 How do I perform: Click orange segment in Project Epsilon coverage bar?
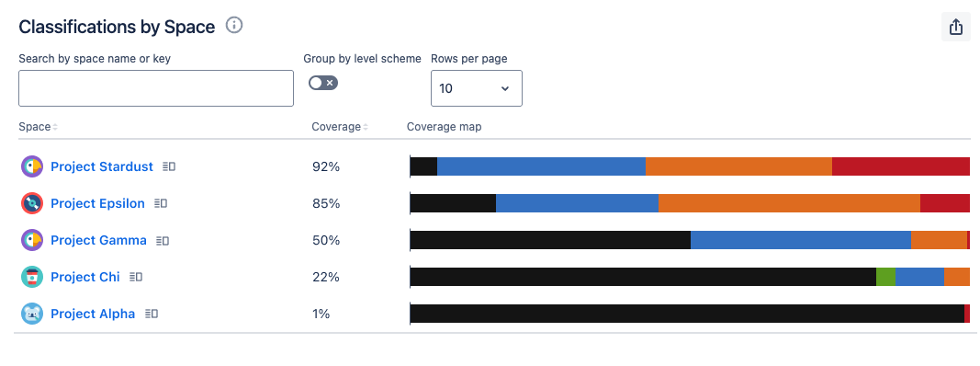click(x=789, y=203)
